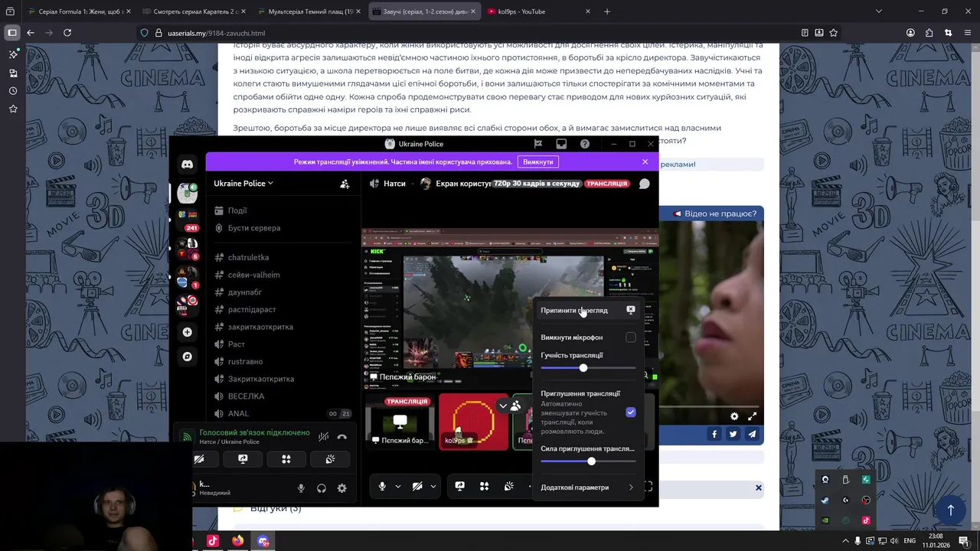Image resolution: width=980 pixels, height=551 pixels.
Task: Uncheck Приглушення трансляції checkbox
Action: tap(631, 412)
